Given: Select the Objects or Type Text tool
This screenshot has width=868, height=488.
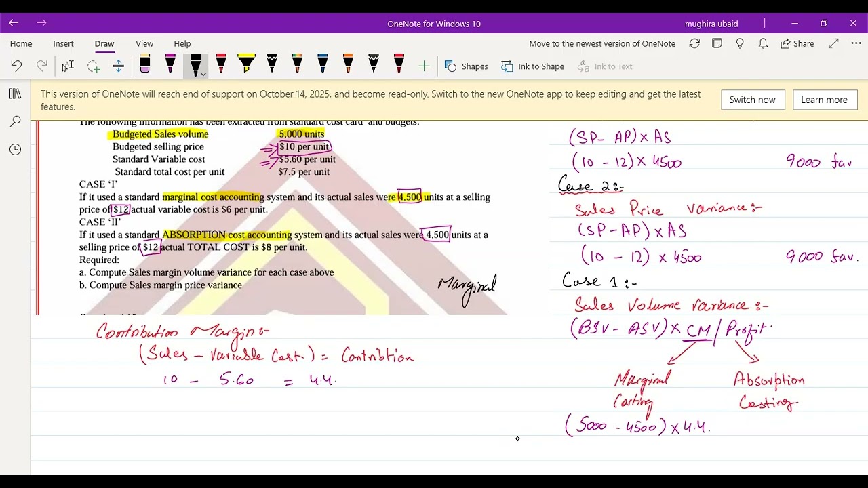Looking at the screenshot, I should 67,66.
